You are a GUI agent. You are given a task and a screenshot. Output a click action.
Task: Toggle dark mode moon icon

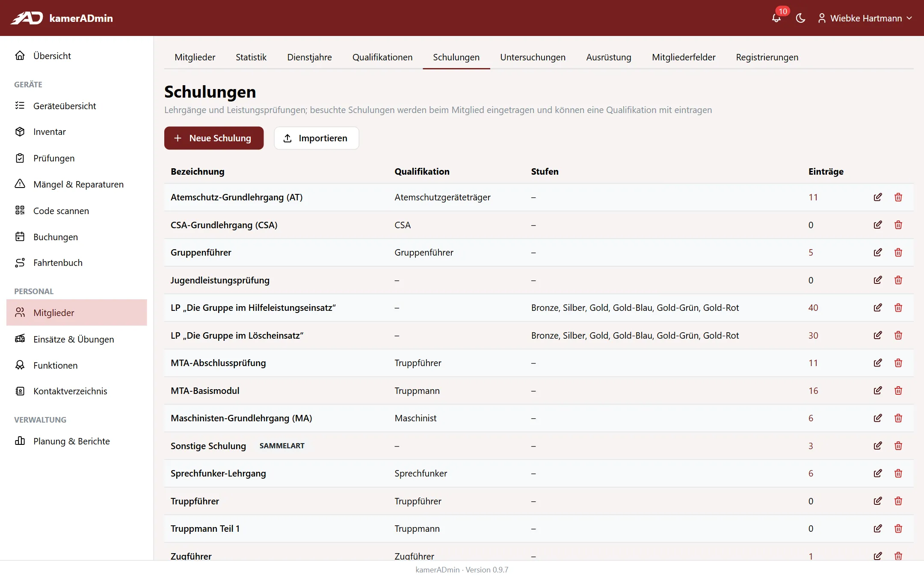[800, 18]
